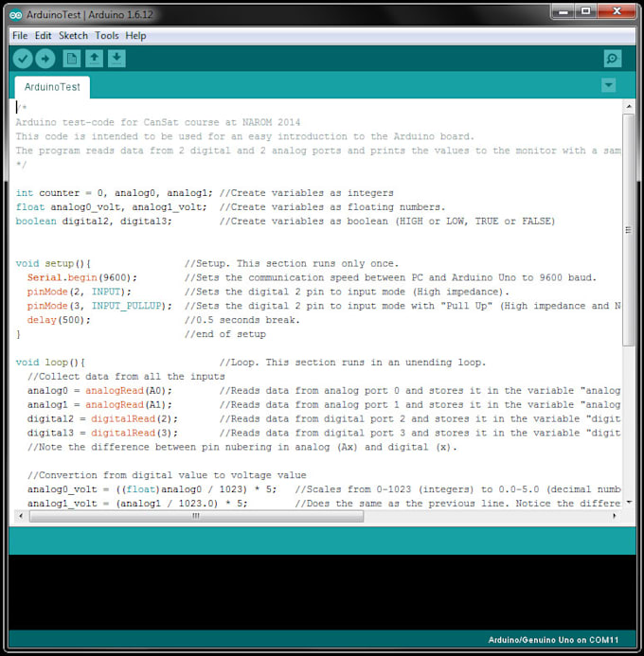Minimize the Arduino window
This screenshot has width=644, height=656.
[563, 11]
